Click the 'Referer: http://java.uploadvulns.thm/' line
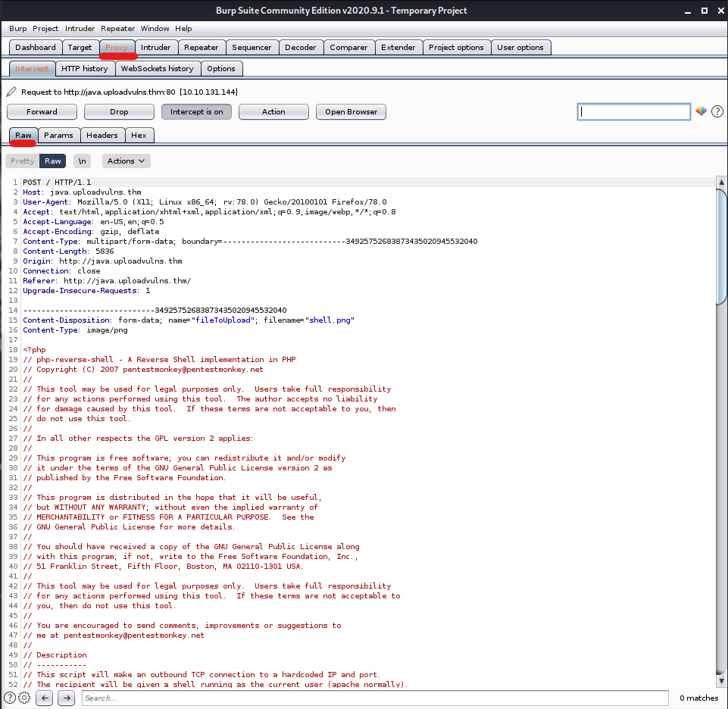Image resolution: width=728 pixels, height=709 pixels. 107,280
